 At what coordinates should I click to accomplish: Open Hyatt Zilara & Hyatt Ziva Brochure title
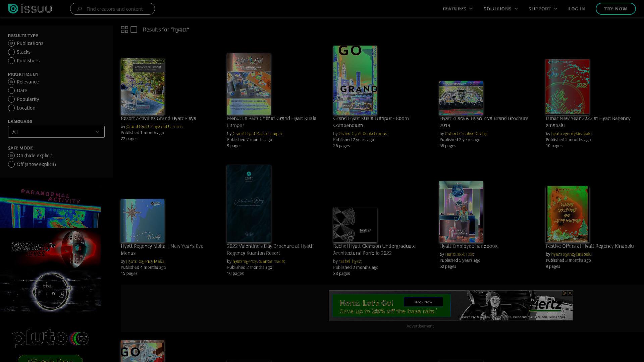[x=484, y=122]
